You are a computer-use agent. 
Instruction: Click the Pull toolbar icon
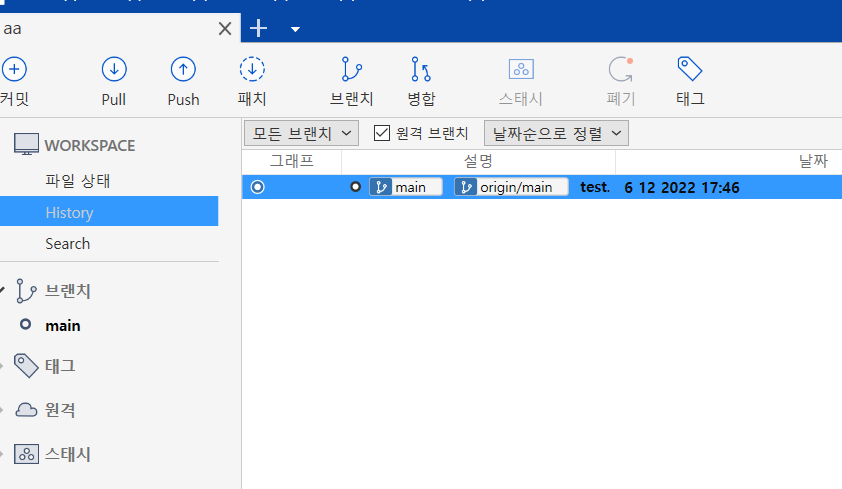tap(114, 69)
